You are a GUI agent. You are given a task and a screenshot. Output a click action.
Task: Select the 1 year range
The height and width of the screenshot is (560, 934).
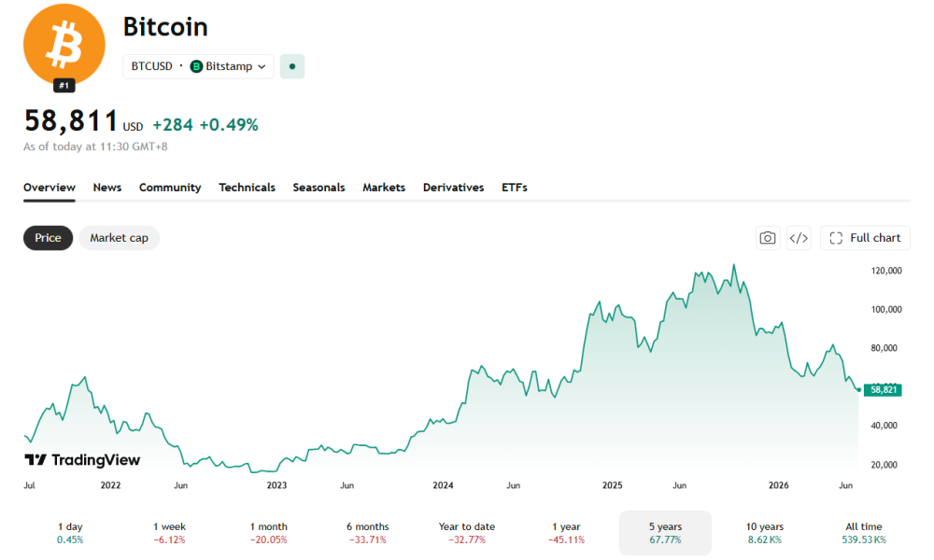point(566,533)
